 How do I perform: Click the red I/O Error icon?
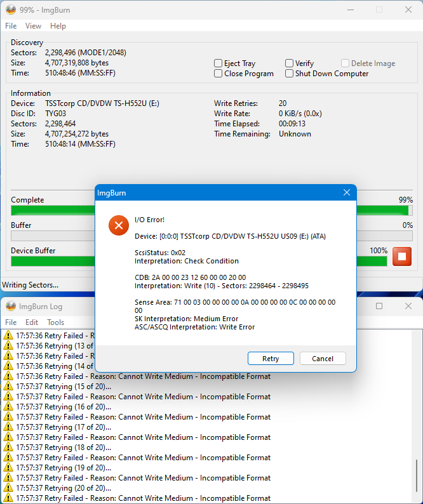pos(119,225)
